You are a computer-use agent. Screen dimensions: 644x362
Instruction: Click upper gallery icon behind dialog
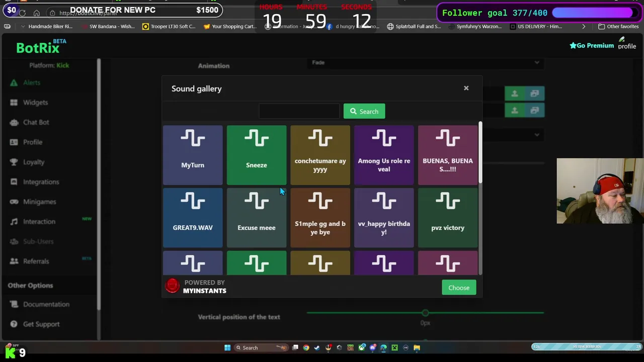534,94
